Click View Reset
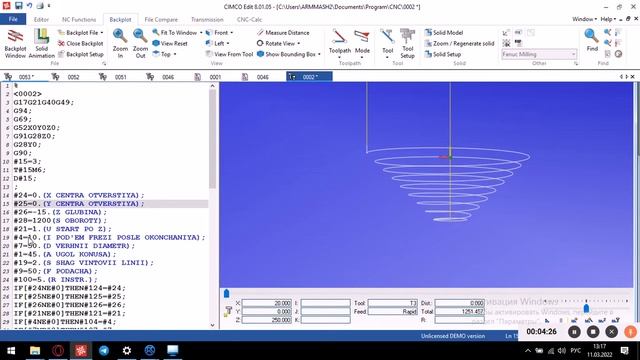The width and height of the screenshot is (640, 360). coord(170,43)
